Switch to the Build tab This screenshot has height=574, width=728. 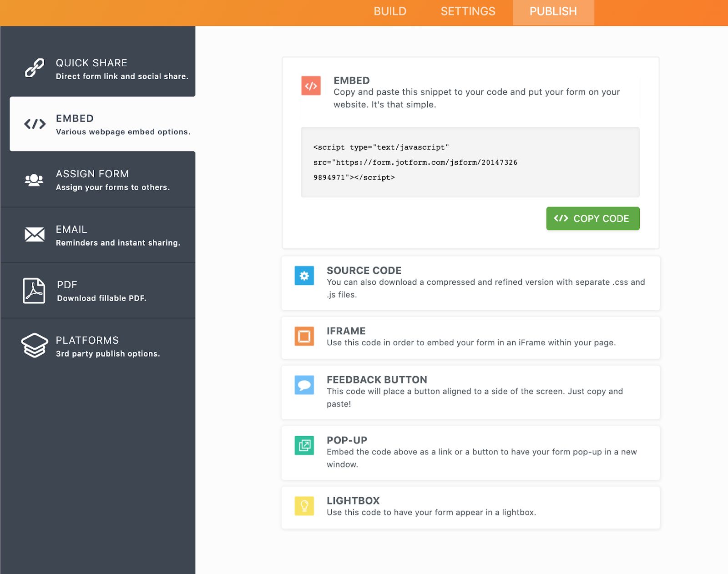point(390,12)
